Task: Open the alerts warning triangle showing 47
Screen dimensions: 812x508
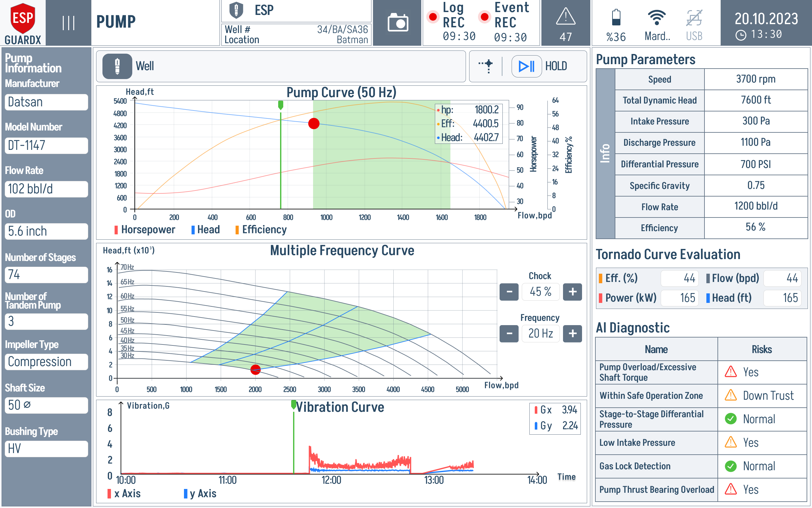Action: point(566,16)
